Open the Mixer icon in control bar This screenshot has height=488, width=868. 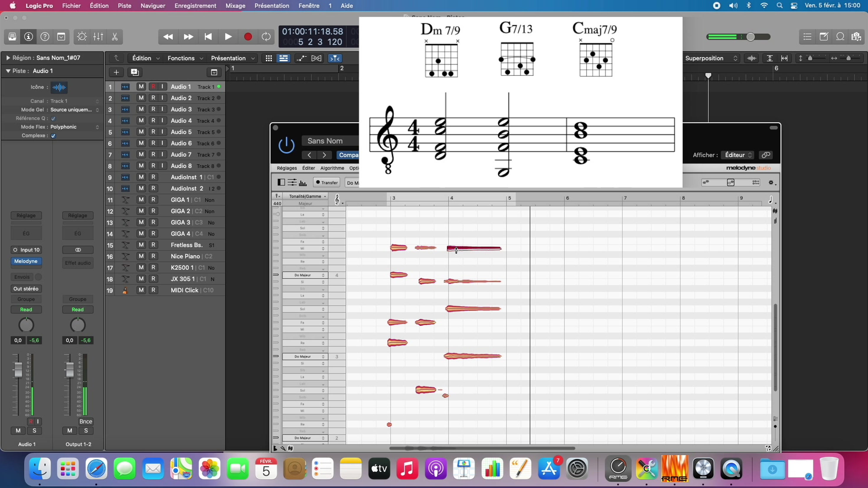[98, 37]
